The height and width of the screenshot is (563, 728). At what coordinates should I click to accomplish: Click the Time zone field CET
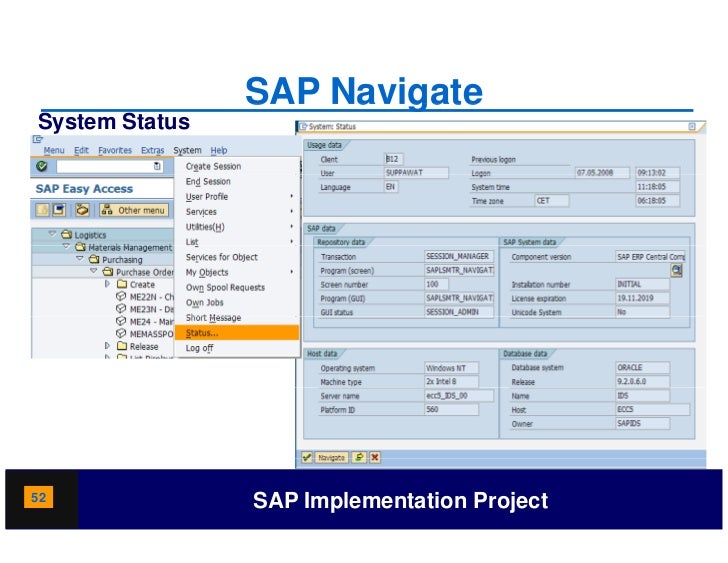point(552,201)
